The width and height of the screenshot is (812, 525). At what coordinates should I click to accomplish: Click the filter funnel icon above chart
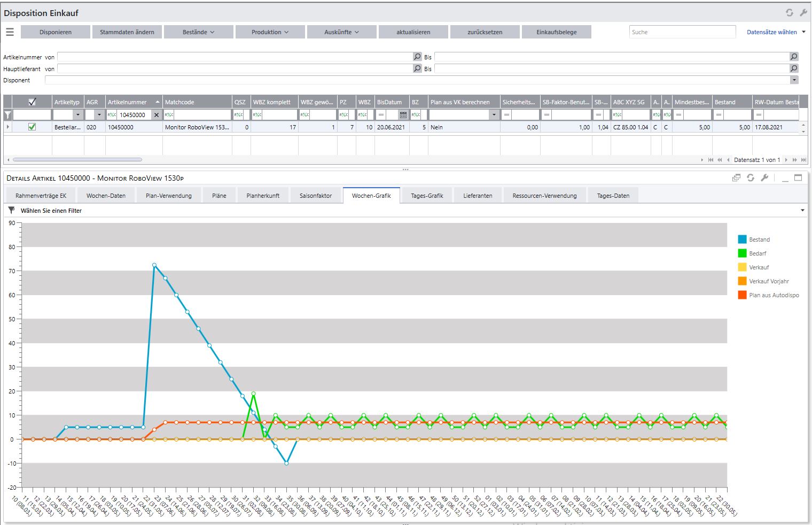pyautogui.click(x=11, y=211)
